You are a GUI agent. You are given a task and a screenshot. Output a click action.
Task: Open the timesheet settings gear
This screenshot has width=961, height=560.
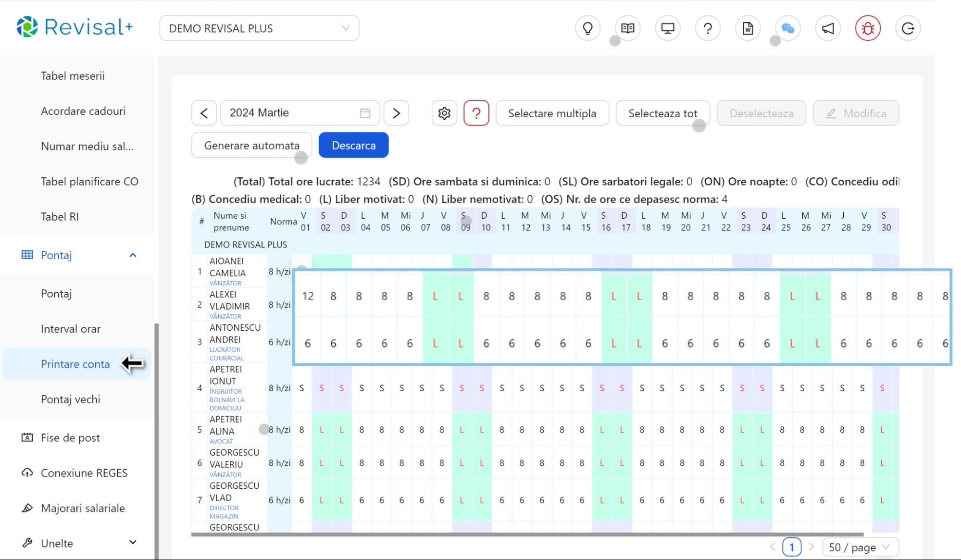(x=444, y=113)
